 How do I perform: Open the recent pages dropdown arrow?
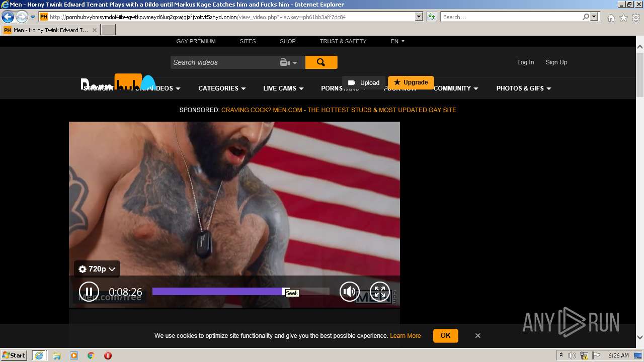pos(33,17)
